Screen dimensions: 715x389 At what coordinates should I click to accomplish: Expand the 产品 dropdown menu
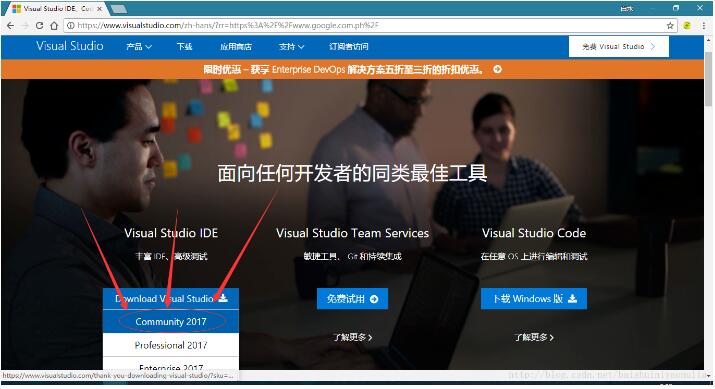click(x=139, y=47)
